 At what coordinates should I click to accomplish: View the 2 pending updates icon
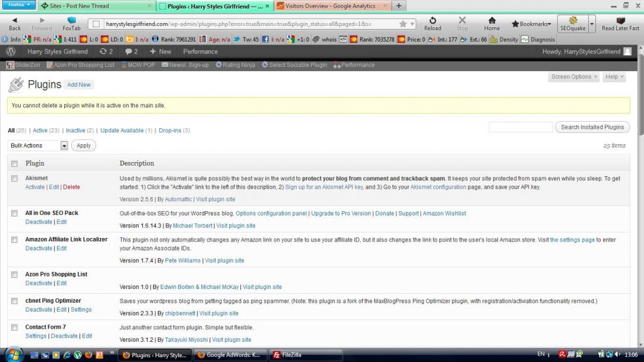(106, 52)
